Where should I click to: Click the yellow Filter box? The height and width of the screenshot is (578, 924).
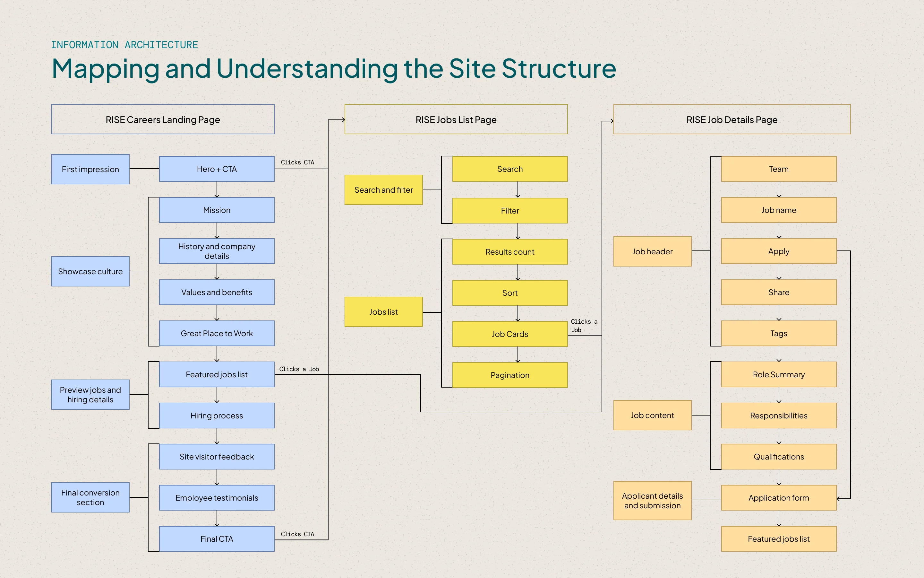pyautogui.click(x=510, y=211)
